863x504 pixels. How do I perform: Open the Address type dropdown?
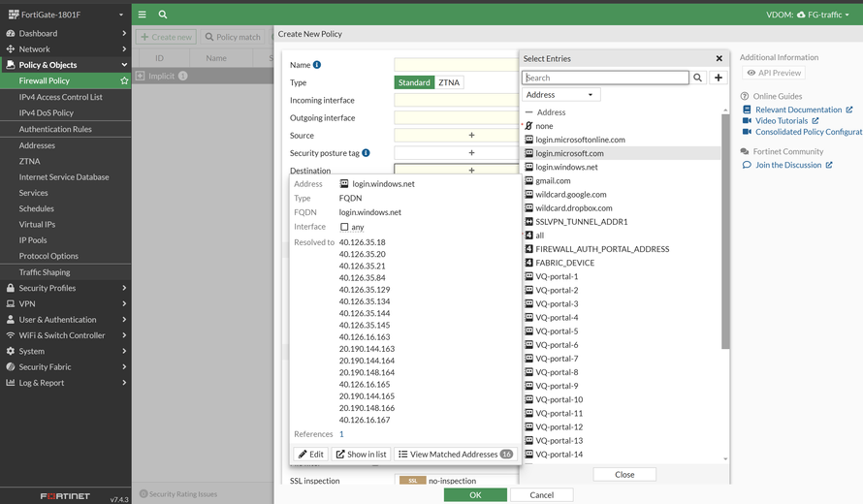[561, 95]
